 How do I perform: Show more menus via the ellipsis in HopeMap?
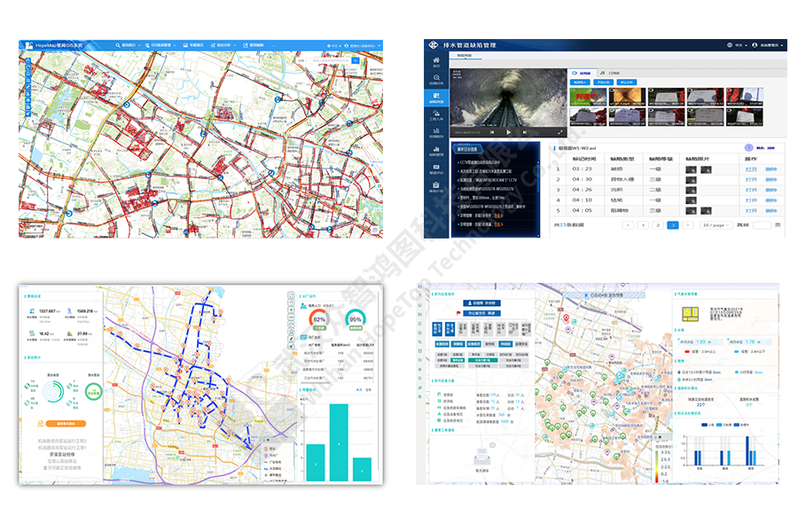274,46
